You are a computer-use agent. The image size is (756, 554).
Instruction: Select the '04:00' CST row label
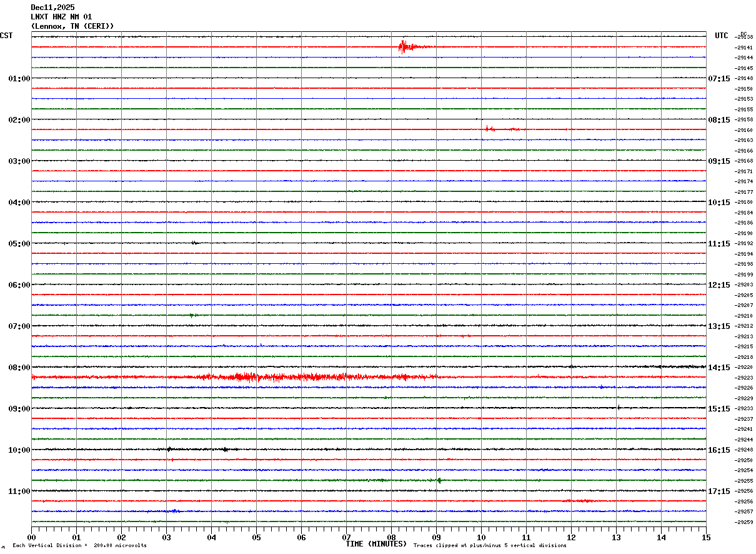point(19,203)
